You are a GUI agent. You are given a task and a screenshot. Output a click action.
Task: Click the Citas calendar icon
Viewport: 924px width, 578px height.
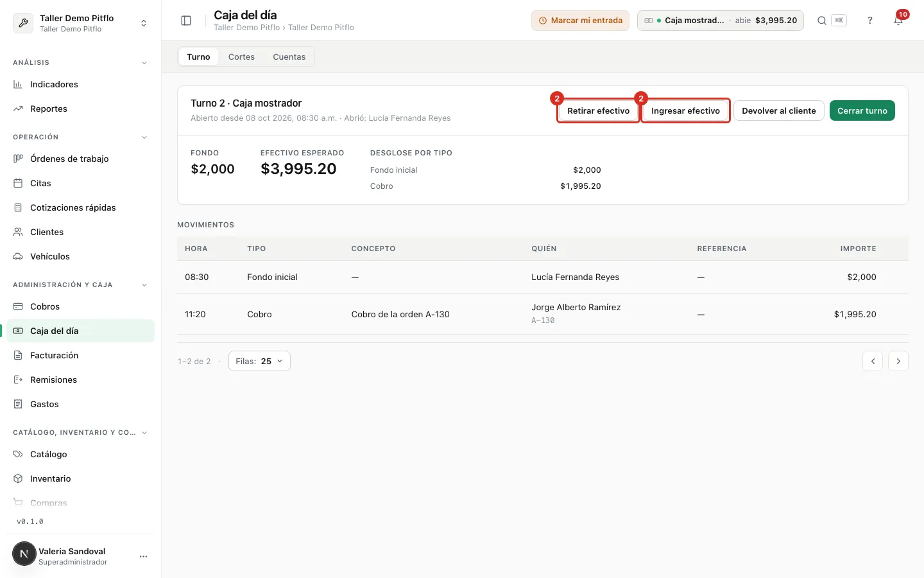click(x=18, y=183)
